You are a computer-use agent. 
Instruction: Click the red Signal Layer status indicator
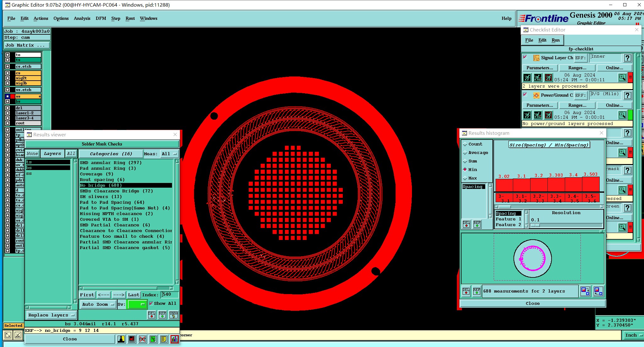tap(630, 77)
